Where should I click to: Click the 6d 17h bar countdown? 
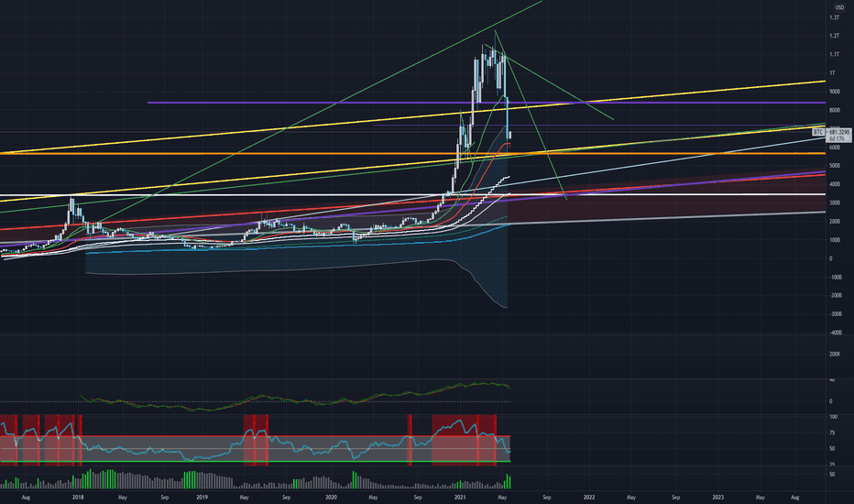pos(839,139)
